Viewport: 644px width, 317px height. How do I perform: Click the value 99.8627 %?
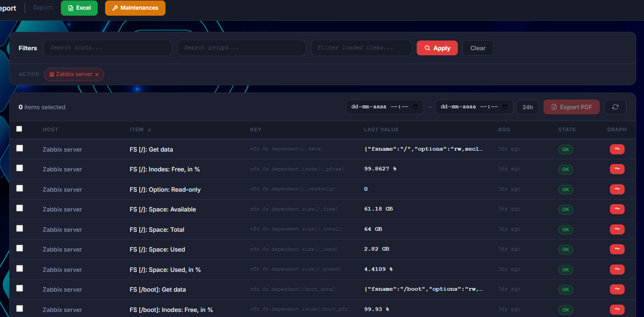pos(380,169)
